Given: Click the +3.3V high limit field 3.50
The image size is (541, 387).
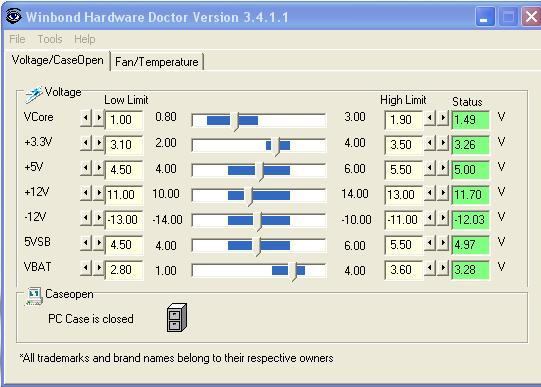Looking at the screenshot, I should [404, 145].
